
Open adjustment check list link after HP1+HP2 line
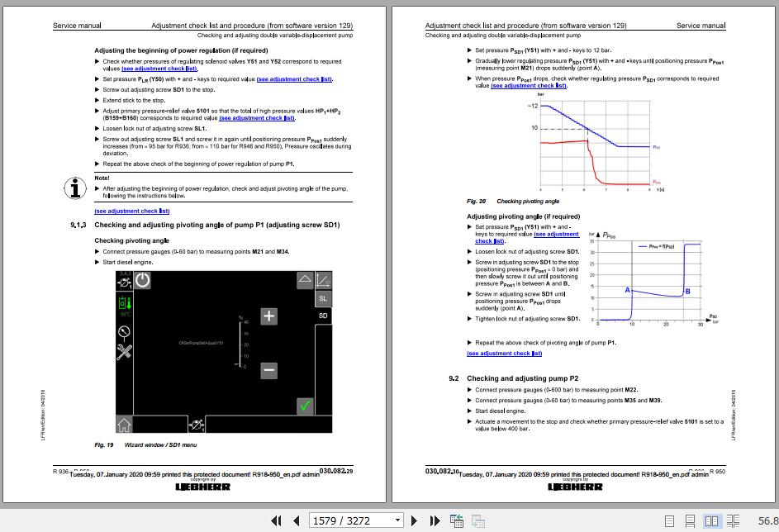257,118
